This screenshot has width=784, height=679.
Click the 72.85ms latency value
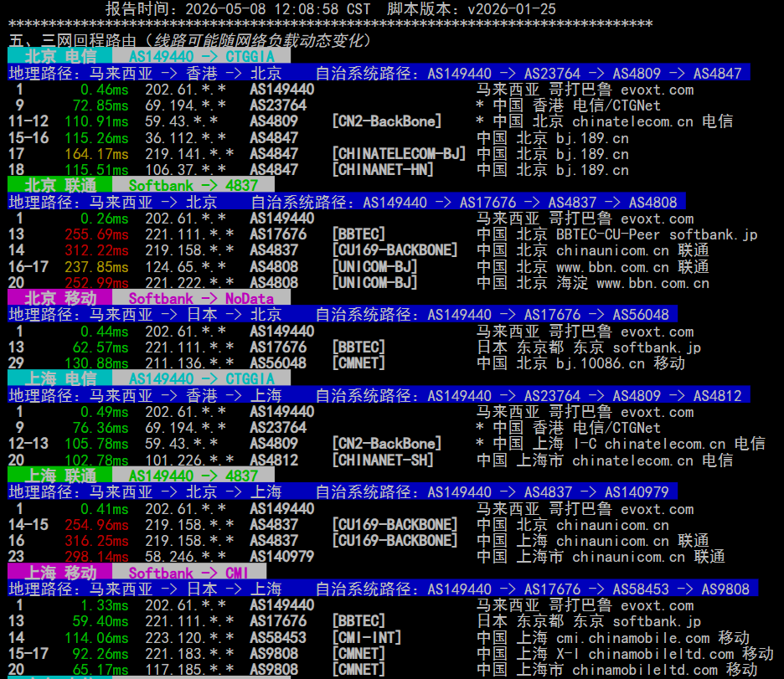pyautogui.click(x=101, y=105)
